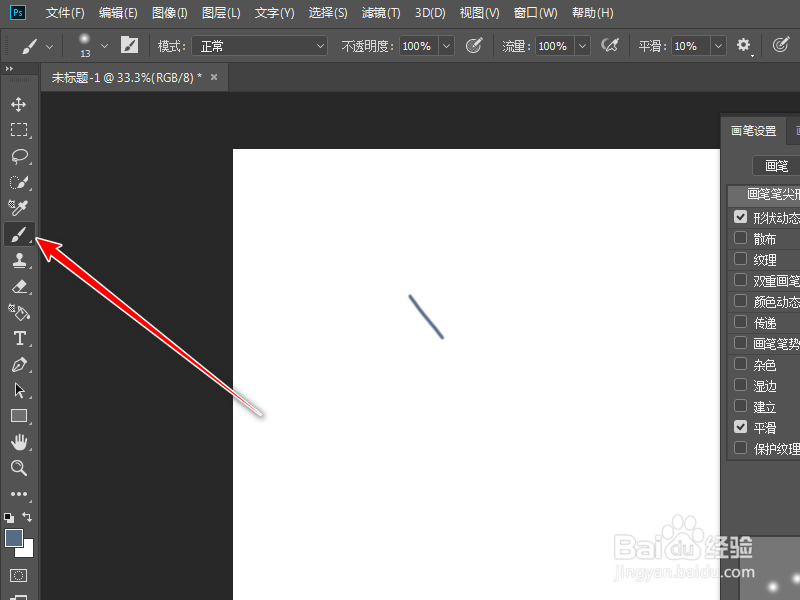Select the Rectangular Marquee tool
The image size is (800, 600).
(19, 130)
